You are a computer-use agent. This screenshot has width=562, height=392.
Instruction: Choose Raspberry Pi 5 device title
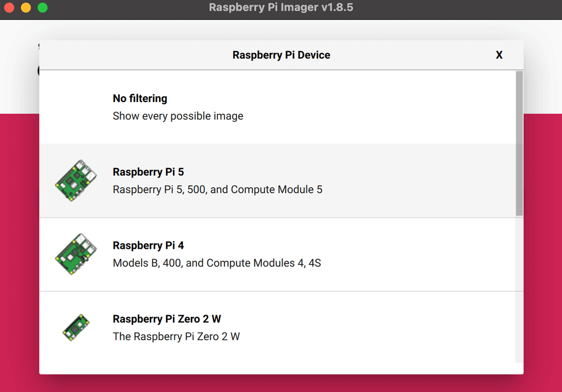click(148, 172)
